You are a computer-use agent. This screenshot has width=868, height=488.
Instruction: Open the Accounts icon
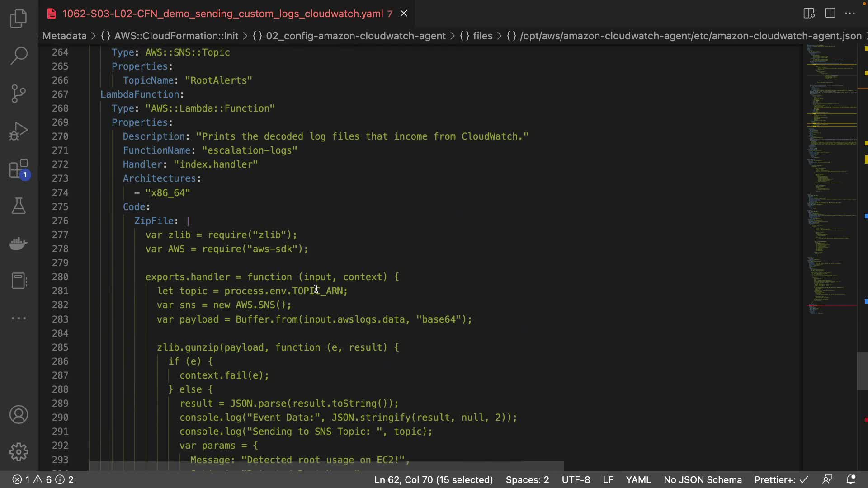click(x=19, y=414)
